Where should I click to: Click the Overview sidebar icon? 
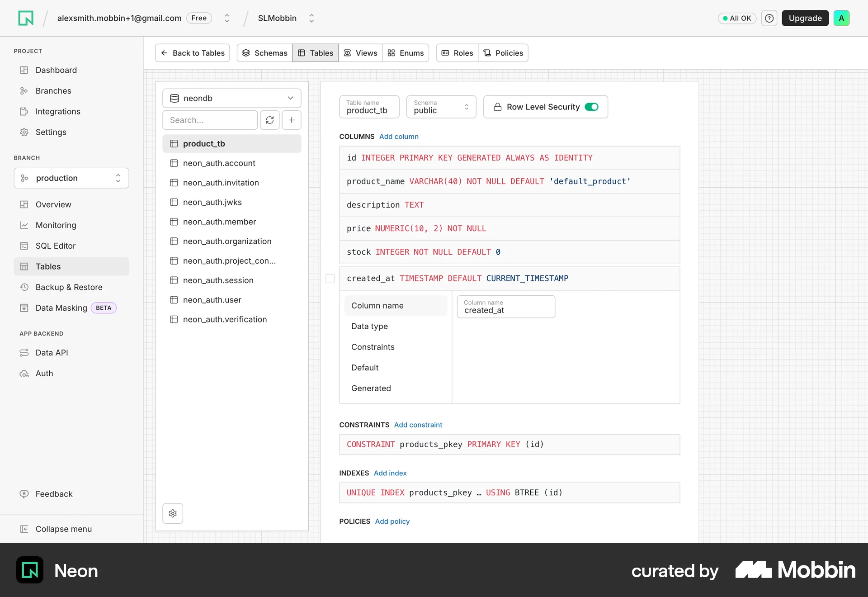coord(24,204)
